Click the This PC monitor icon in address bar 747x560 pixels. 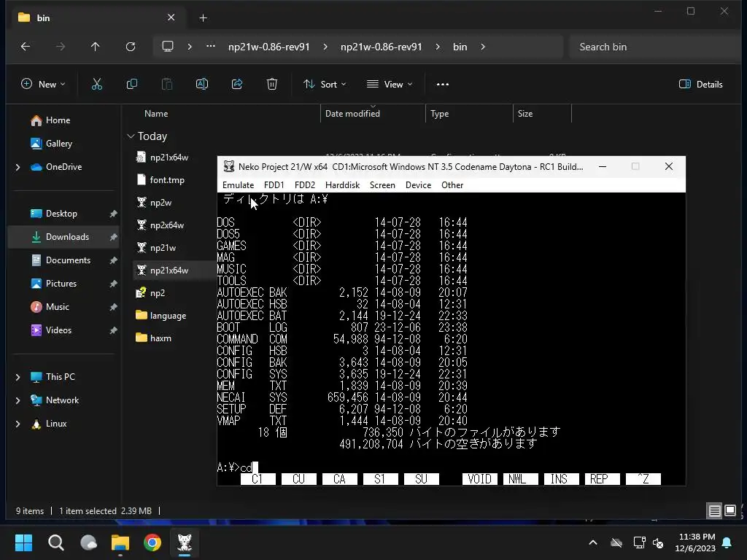click(168, 47)
